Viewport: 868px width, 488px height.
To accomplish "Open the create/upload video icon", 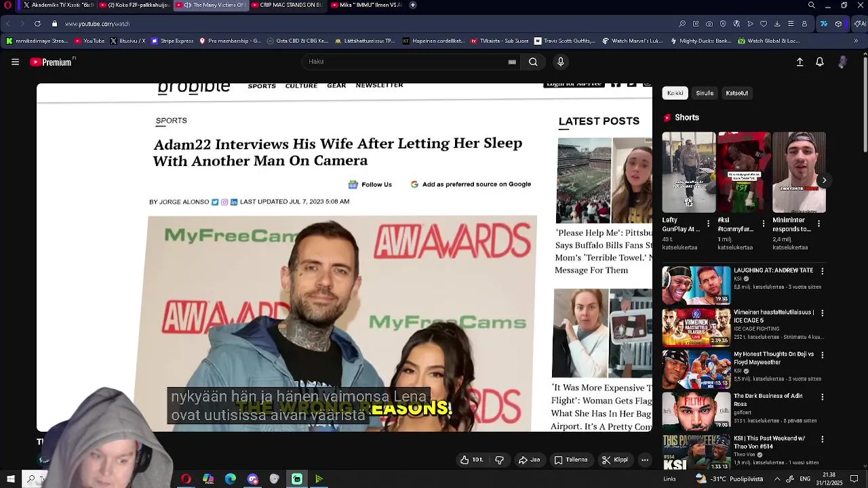I will coord(800,62).
